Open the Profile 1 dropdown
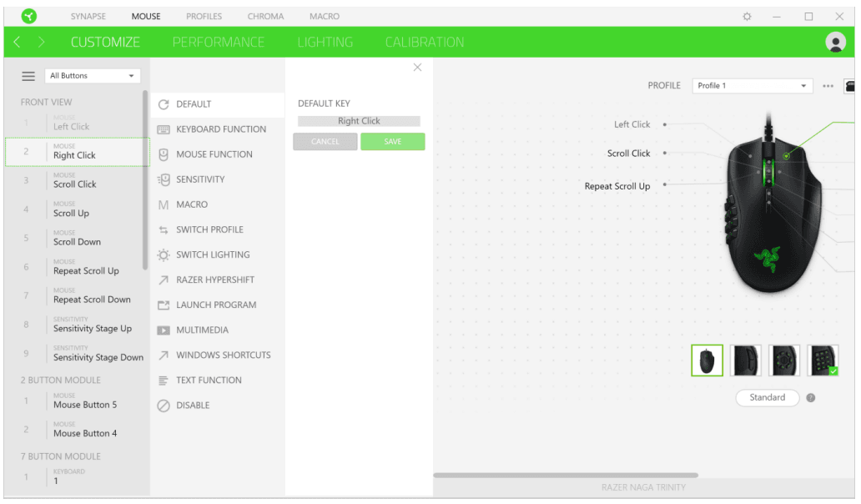The height and width of the screenshot is (504, 861). (x=752, y=86)
